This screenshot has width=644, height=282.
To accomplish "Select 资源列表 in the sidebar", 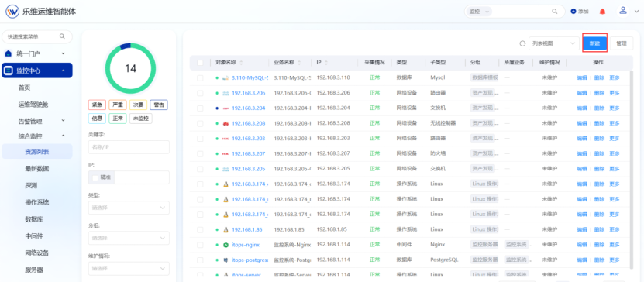I will pyautogui.click(x=37, y=152).
